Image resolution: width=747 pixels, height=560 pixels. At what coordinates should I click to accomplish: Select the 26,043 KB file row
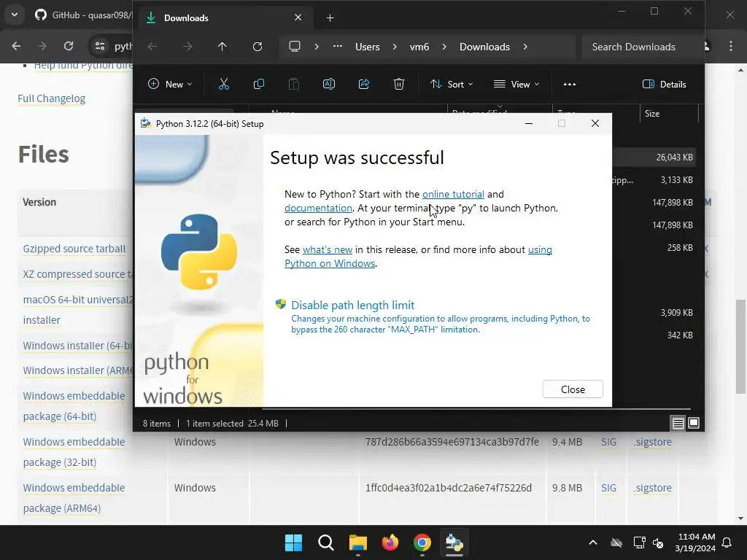[654, 157]
